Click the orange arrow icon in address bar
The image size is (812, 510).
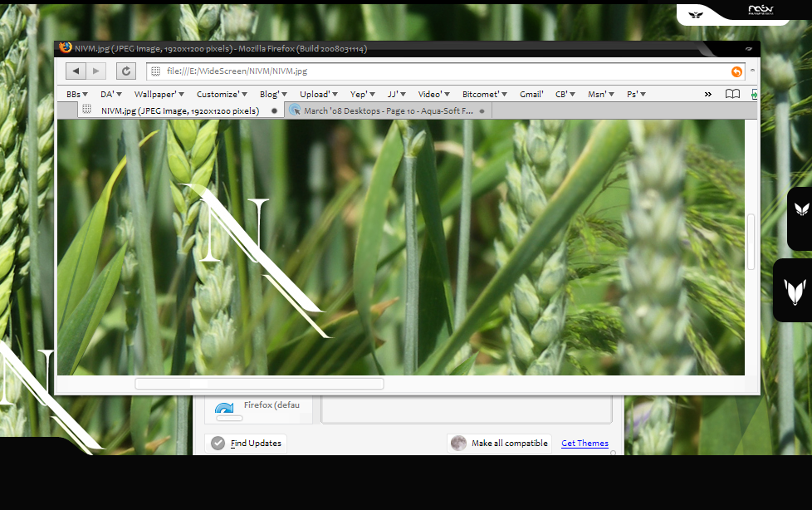point(736,71)
